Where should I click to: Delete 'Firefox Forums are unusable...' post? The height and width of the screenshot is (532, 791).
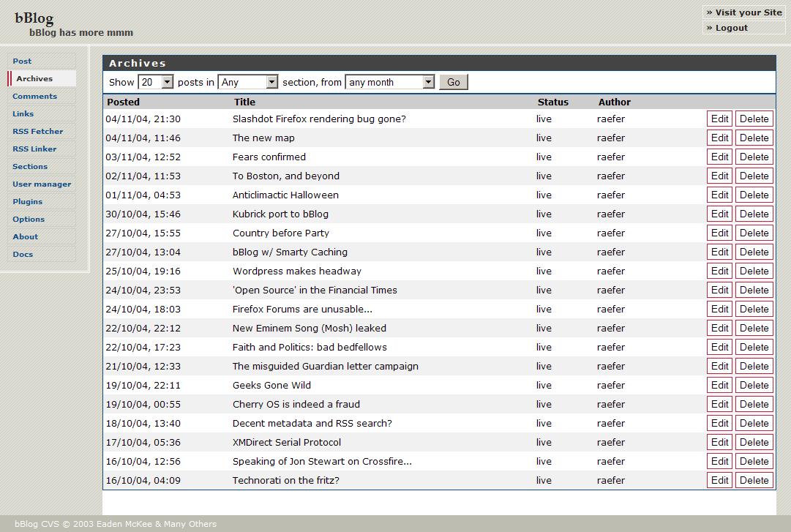pos(754,309)
